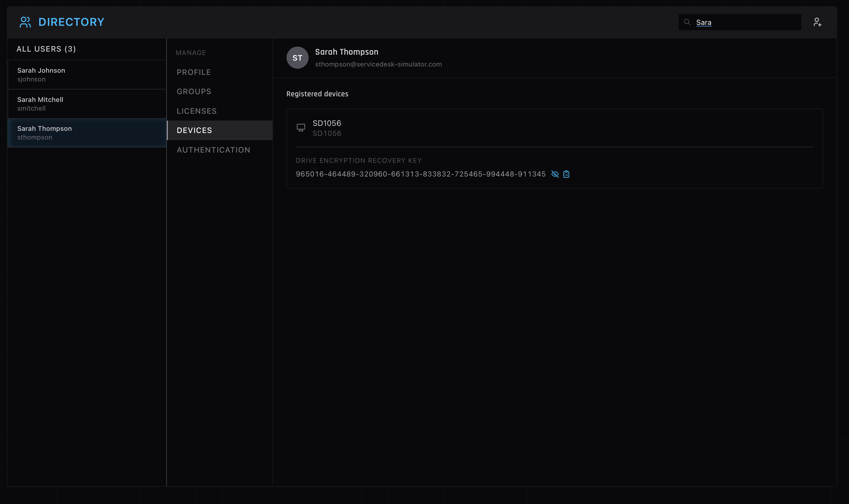Open the Groups tab
The width and height of the screenshot is (849, 504).
tap(220, 92)
